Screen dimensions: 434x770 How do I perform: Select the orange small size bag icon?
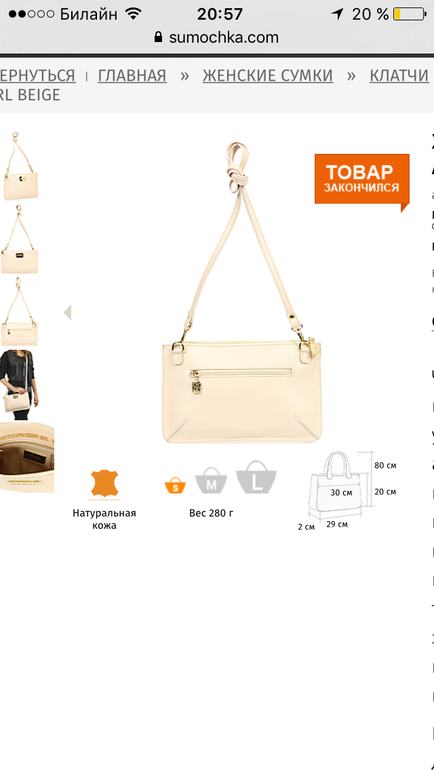tap(175, 485)
